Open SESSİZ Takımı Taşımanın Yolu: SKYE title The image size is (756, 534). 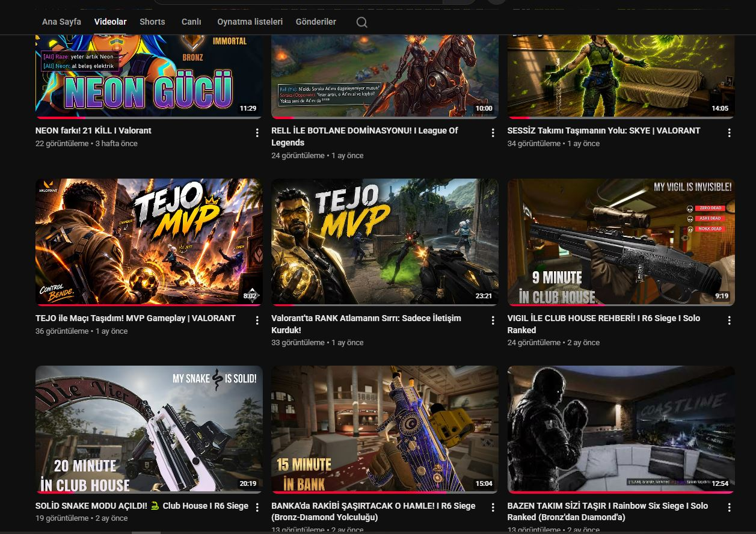coord(603,130)
